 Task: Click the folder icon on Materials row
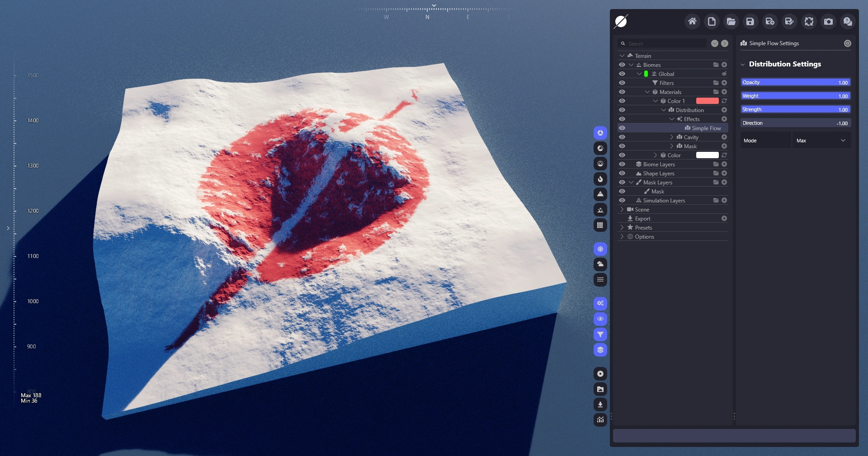[716, 92]
